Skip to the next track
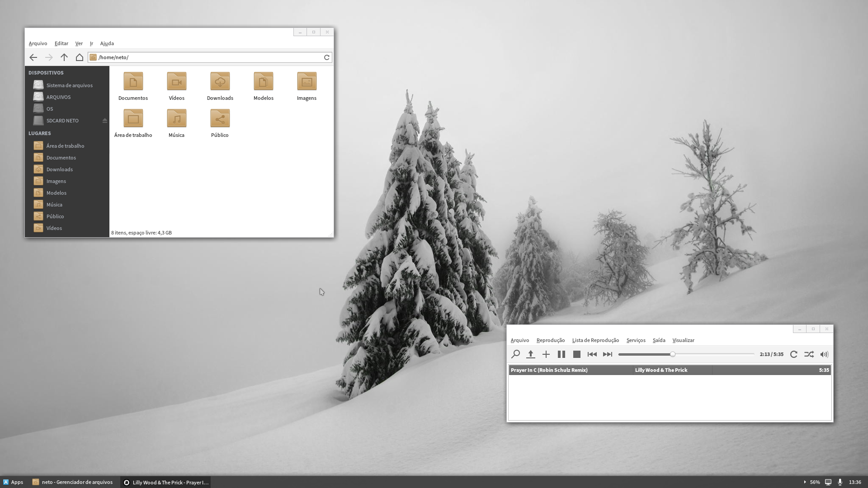The height and width of the screenshot is (488, 868). pos(608,354)
